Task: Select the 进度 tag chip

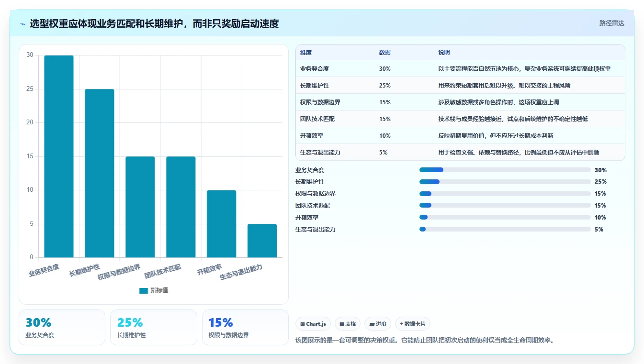Action: click(378, 324)
